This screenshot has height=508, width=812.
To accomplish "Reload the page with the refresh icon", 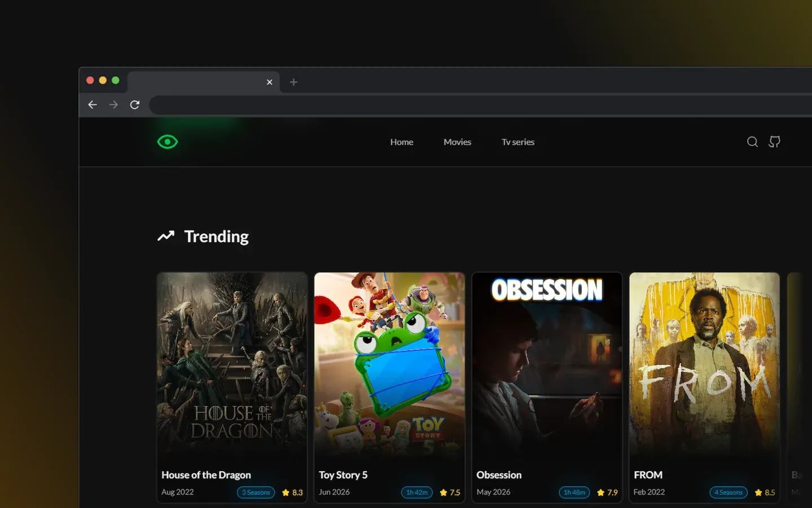I will tap(135, 104).
